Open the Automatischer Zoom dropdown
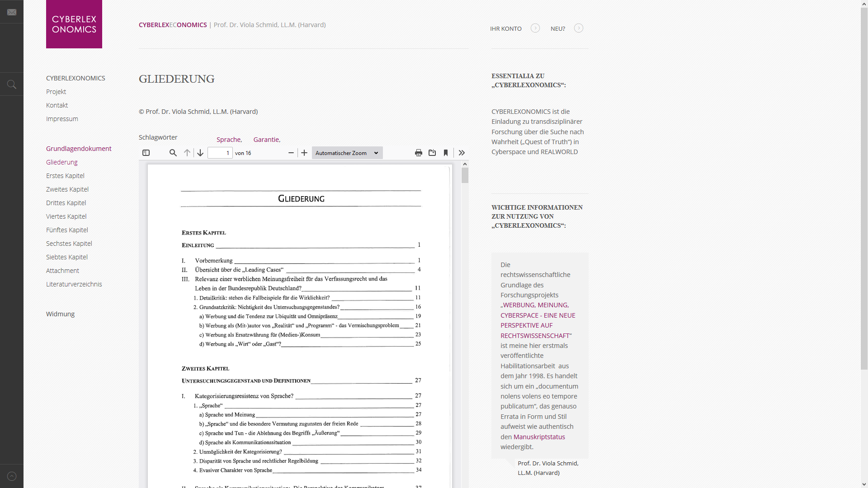This screenshot has height=488, width=868. click(x=347, y=153)
